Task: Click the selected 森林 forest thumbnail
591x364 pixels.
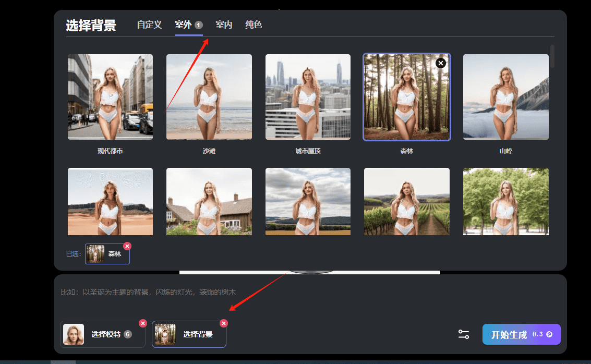Action: pyautogui.click(x=407, y=97)
